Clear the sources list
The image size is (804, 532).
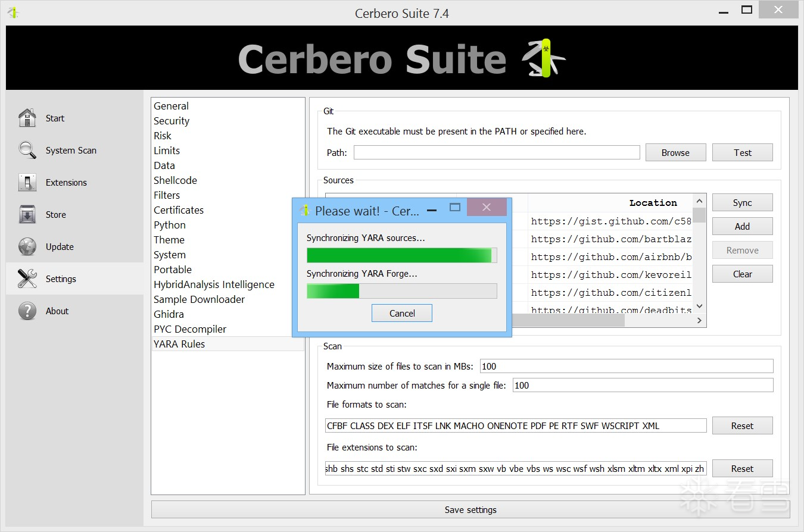(743, 274)
